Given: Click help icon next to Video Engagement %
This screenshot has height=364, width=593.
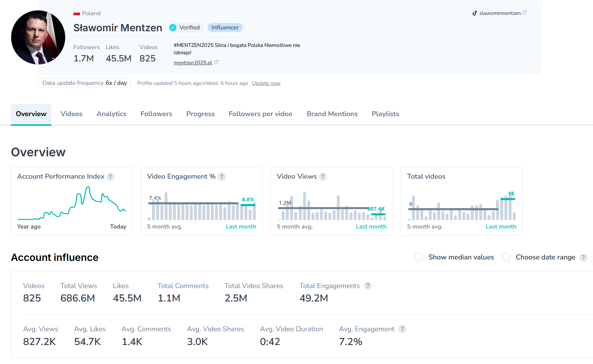Looking at the screenshot, I should [222, 177].
